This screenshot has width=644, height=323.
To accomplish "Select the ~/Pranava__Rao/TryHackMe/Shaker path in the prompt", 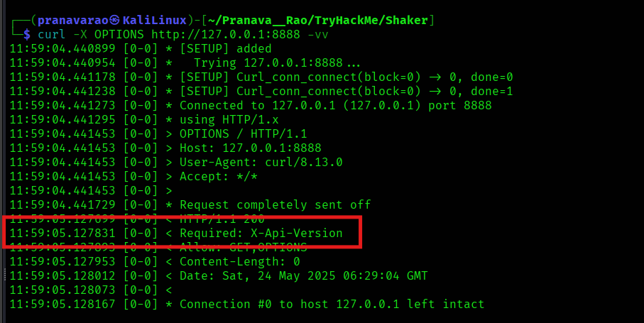I will [x=318, y=20].
